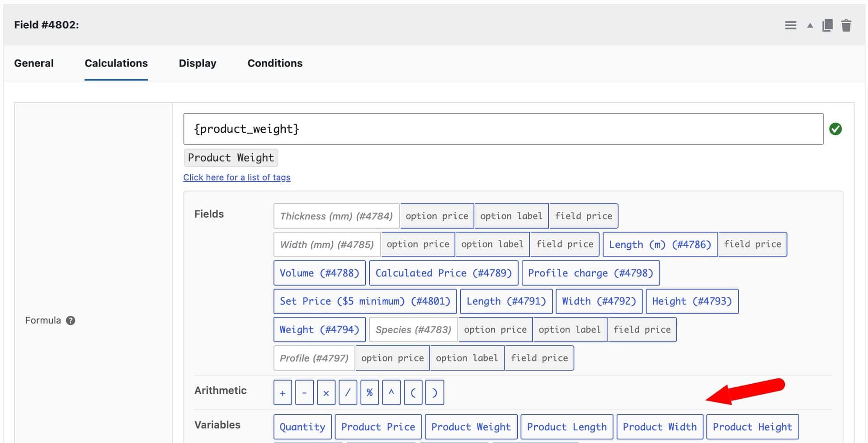The width and height of the screenshot is (868, 443).
Task: Insert the caret exponent operator
Action: point(391,392)
